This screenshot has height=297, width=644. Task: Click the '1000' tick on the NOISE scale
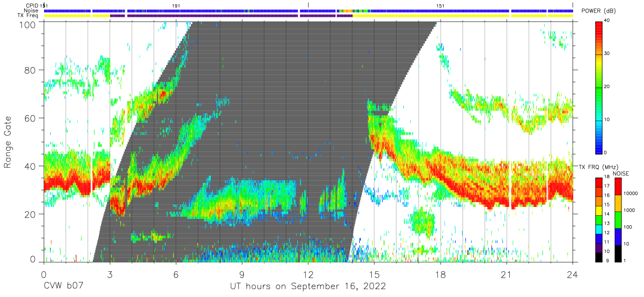pyautogui.click(x=630, y=210)
